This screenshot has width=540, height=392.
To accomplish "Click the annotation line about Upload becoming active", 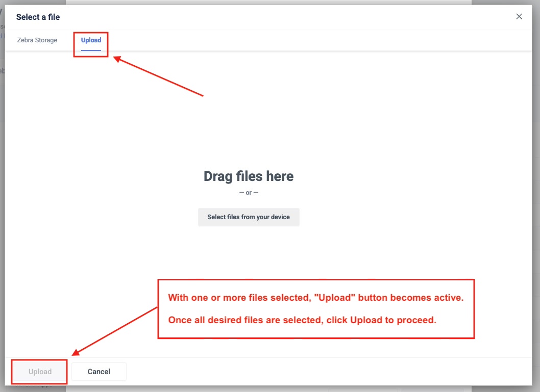I will tap(316, 298).
